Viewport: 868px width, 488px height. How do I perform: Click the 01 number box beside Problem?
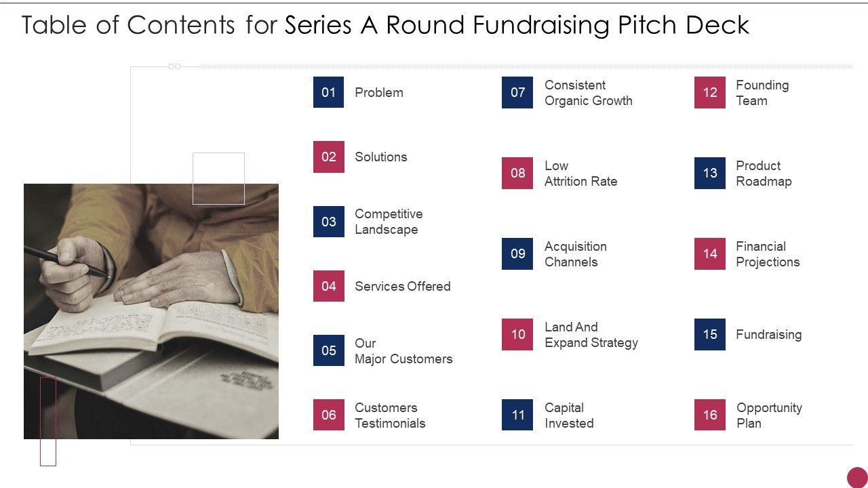(x=328, y=92)
